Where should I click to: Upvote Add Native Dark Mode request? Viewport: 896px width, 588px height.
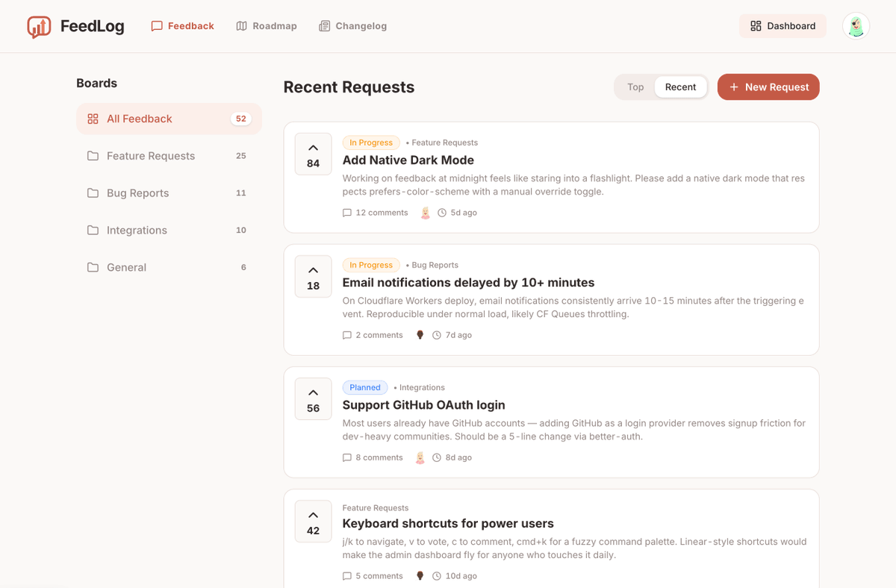(313, 154)
